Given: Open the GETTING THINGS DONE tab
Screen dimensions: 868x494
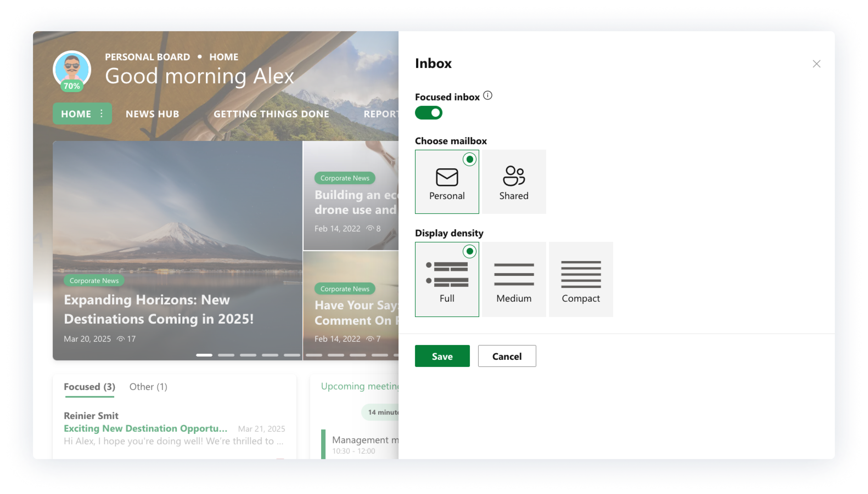Looking at the screenshot, I should 271,114.
